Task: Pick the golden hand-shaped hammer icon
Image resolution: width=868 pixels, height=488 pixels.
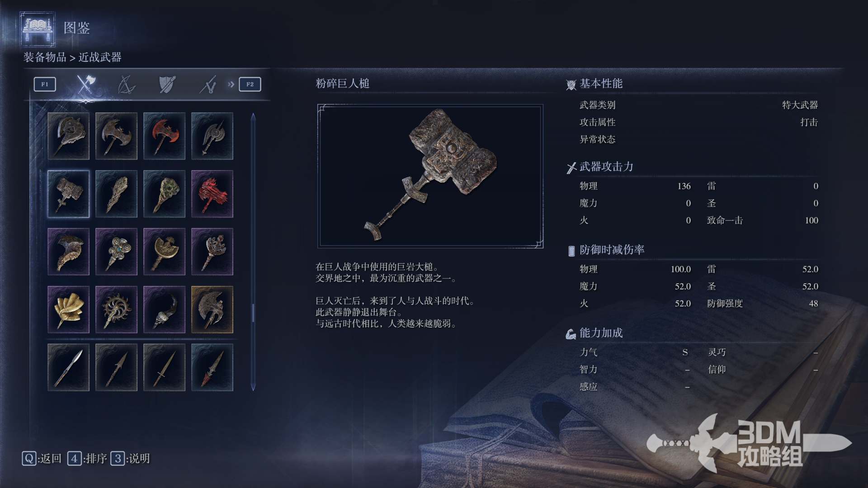Action: (68, 310)
